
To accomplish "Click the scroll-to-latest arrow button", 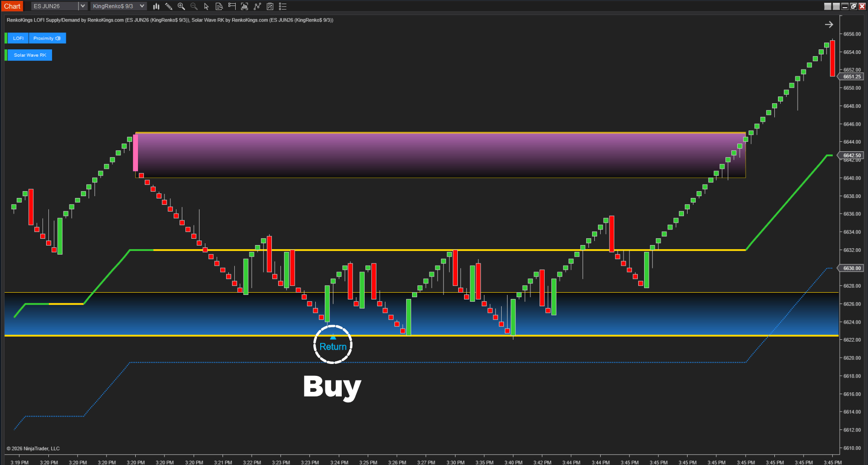I will (829, 25).
